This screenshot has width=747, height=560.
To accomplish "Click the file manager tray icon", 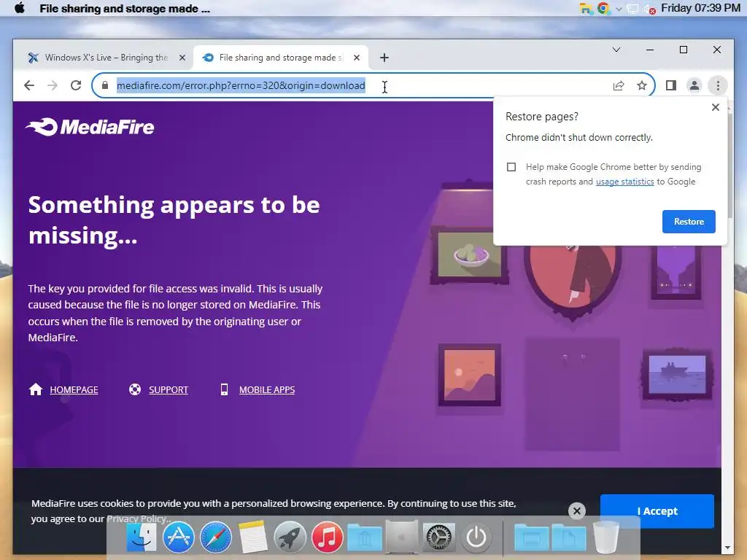I will (586, 8).
